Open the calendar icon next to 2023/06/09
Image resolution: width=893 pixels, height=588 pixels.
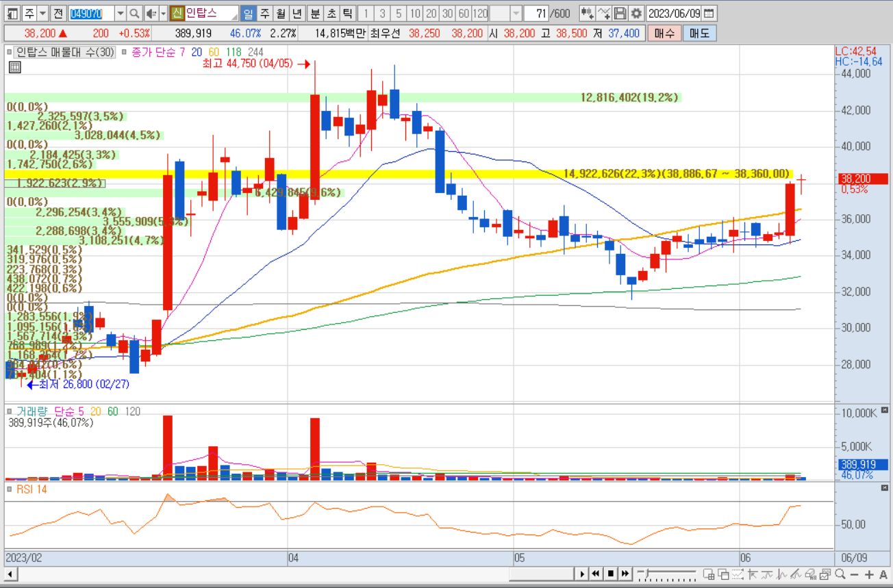(x=709, y=13)
